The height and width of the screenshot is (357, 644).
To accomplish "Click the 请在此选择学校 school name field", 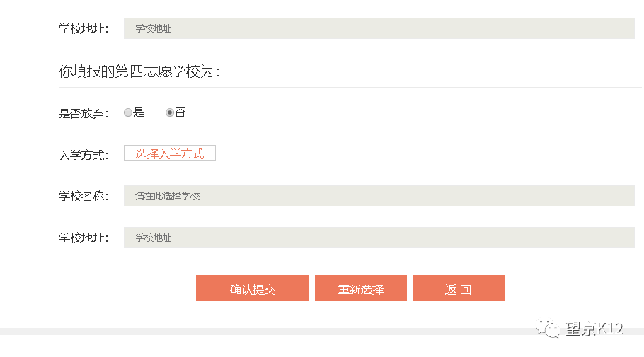I will (x=379, y=196).
